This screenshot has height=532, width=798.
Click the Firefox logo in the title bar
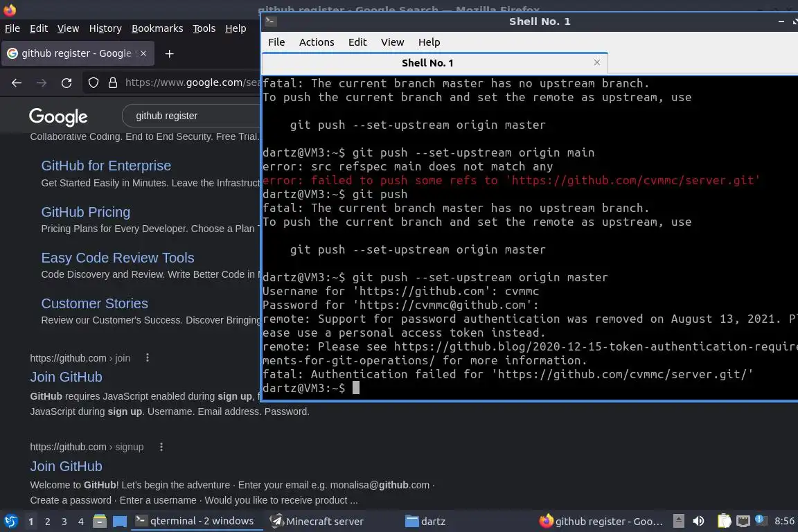(x=9, y=9)
